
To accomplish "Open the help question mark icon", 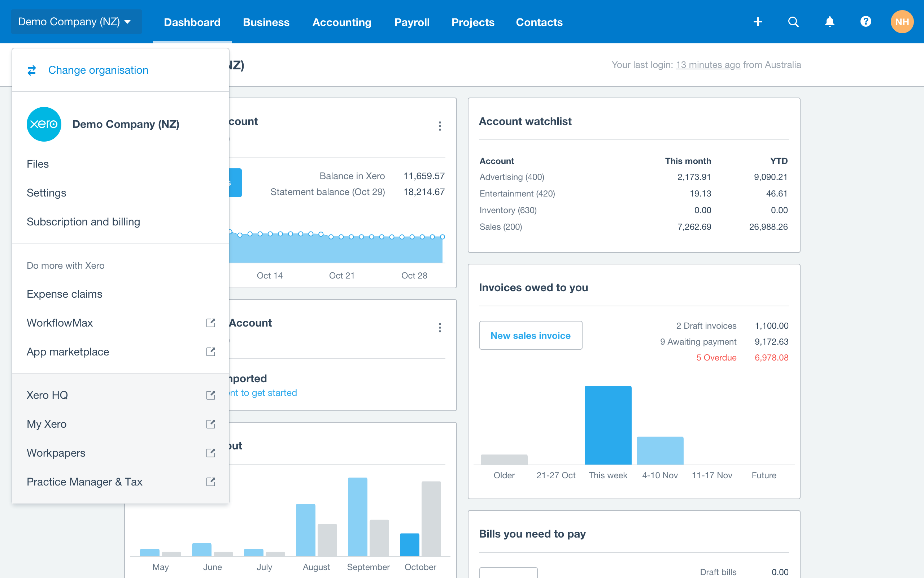I will (866, 21).
